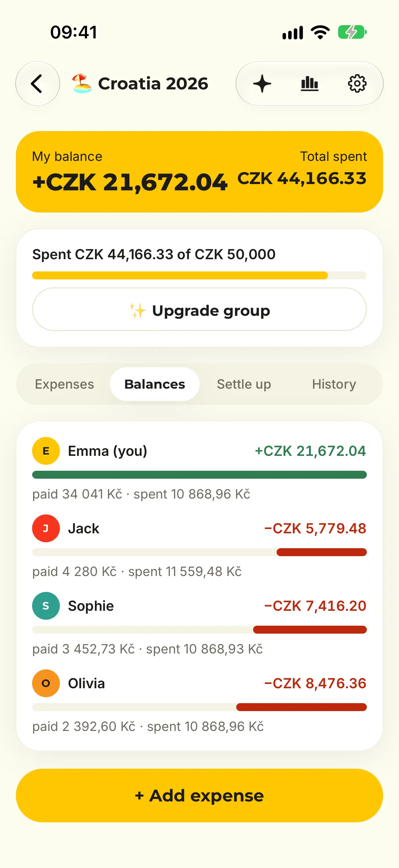
Task: Open group settings gear icon
Action: 357,83
